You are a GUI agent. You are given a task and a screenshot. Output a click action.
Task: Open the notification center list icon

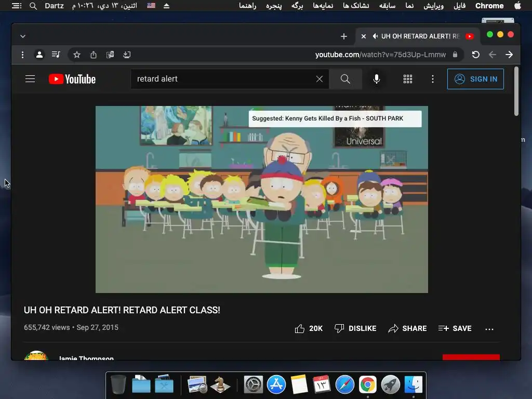(17, 6)
